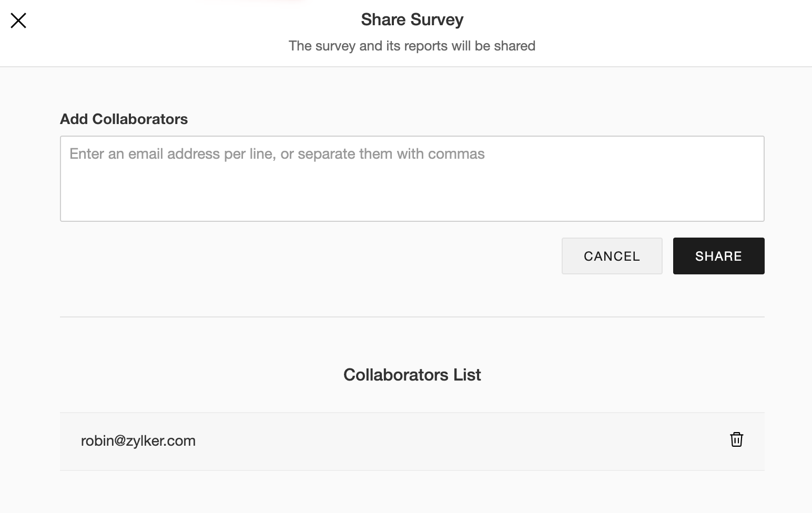Click the Collaborators List heading
Screen dimensions: 812x513
[412, 375]
